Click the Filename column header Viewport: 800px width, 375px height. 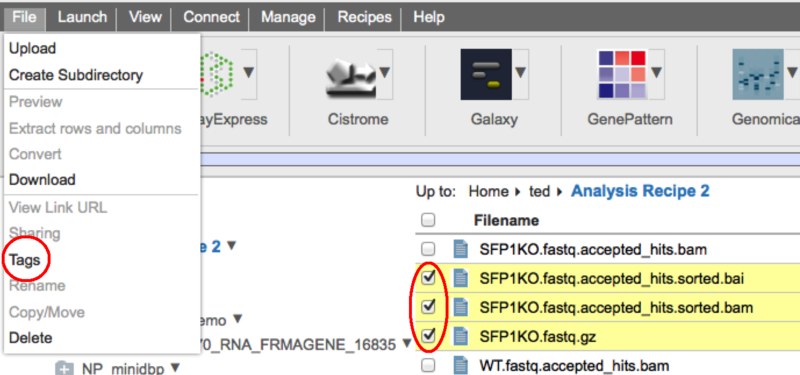tap(506, 220)
